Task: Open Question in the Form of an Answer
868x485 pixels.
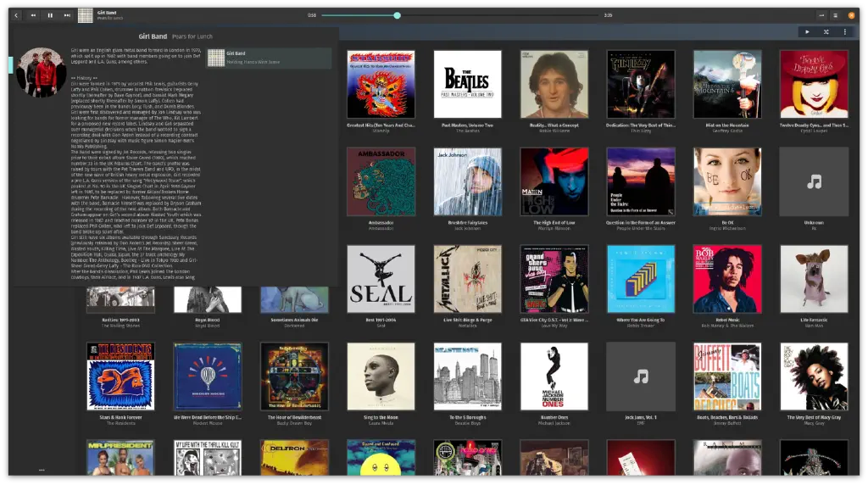Action: (x=641, y=181)
